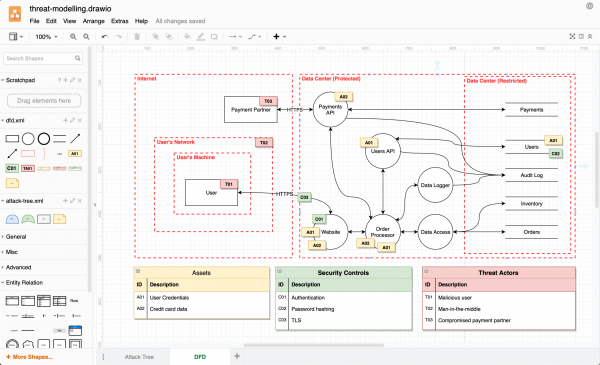Click the shadow rectangle icon
Image resolution: width=600 pixels, height=365 pixels.
pos(214,37)
